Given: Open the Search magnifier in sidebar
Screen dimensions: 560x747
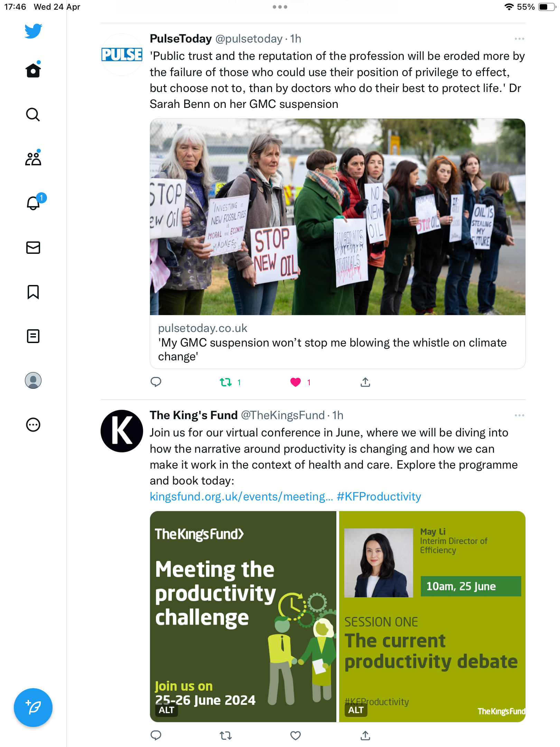Looking at the screenshot, I should point(33,114).
